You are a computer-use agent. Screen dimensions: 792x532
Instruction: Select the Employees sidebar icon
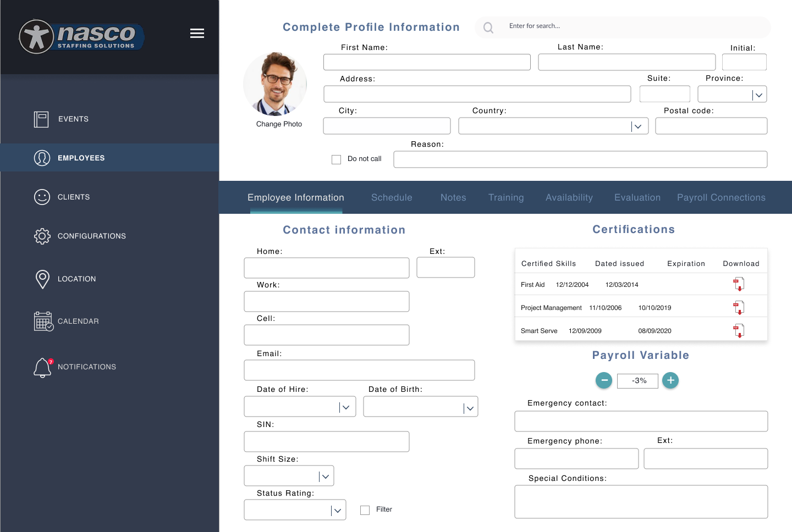pos(42,158)
